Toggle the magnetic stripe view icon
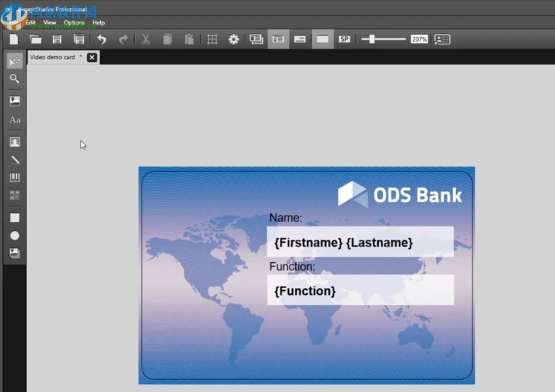This screenshot has width=555, height=392. pyautogui.click(x=300, y=39)
